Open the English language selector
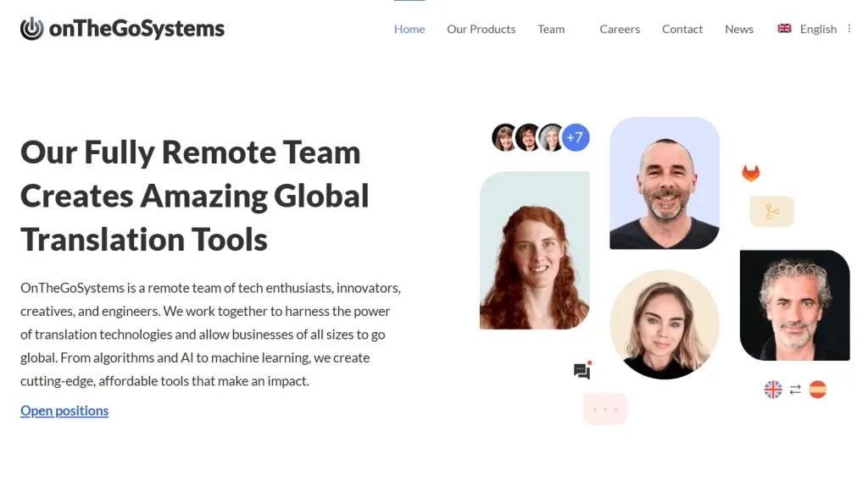The image size is (868, 498). point(818,29)
